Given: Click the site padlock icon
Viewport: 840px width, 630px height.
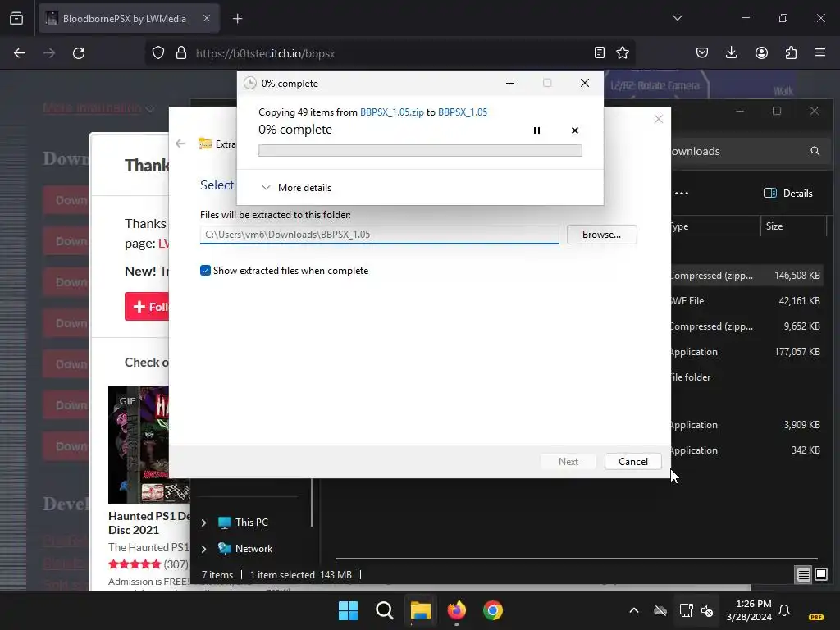Looking at the screenshot, I should pos(181,53).
